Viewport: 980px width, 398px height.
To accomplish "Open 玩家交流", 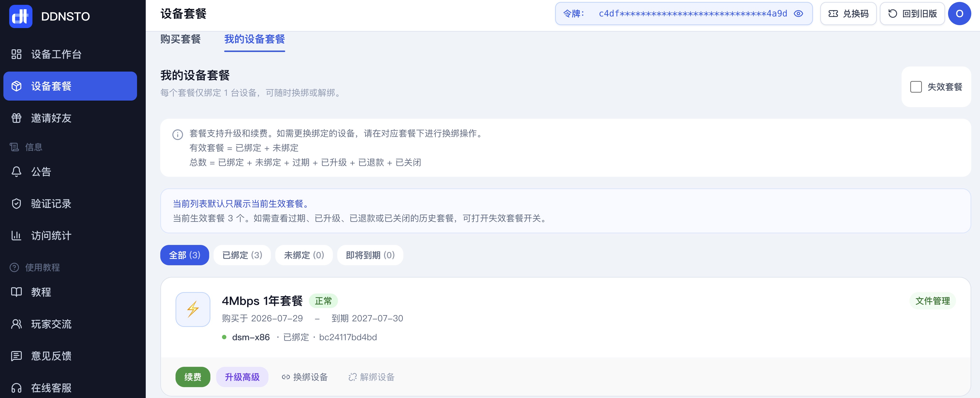I will pyautogui.click(x=70, y=324).
